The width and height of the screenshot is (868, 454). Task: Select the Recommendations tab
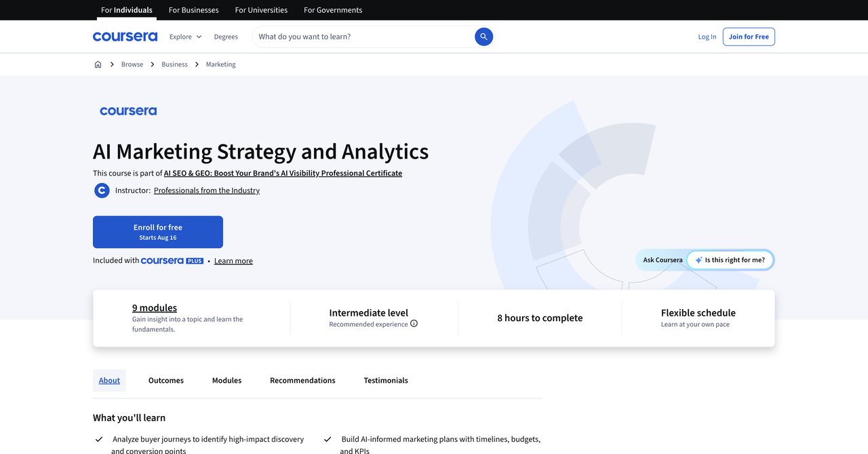(x=302, y=380)
